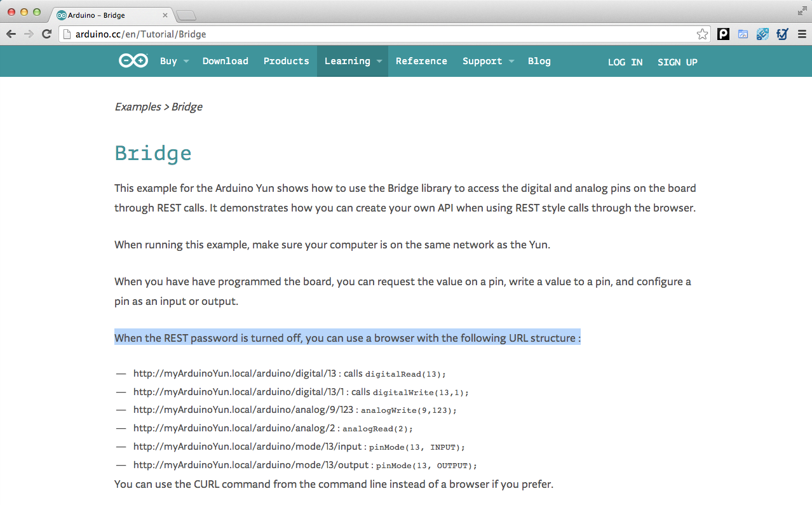Click the folder extension icon in toolbar

click(x=743, y=34)
